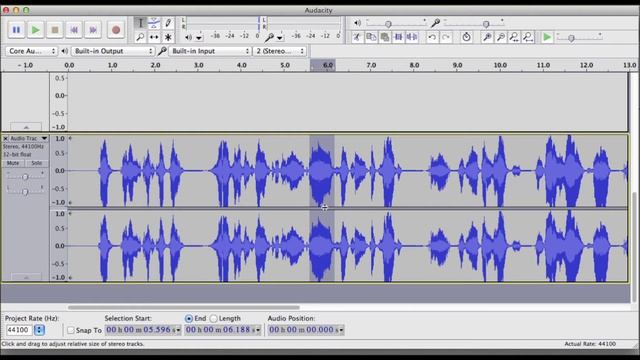Click the 8.0 mark on timeline ruler
Viewport: 640px width, 360px height.
tap(414, 65)
